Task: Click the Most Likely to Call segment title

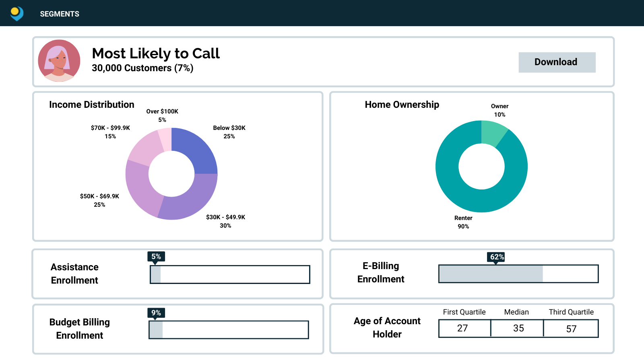Action: 155,53
